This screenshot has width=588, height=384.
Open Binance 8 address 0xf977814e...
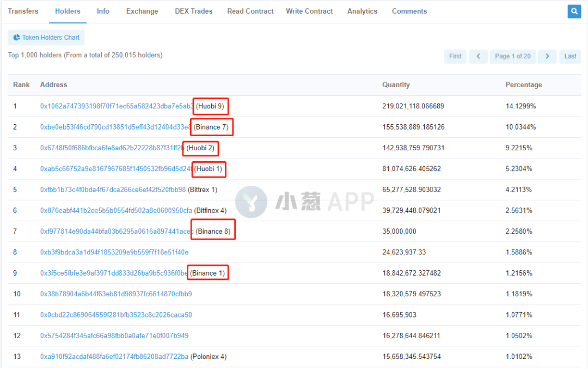(117, 231)
